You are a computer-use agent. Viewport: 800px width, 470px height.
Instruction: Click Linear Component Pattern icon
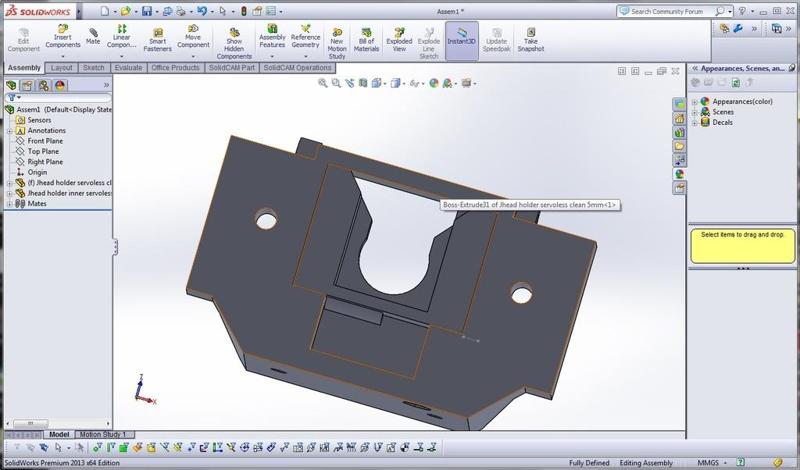click(121, 36)
